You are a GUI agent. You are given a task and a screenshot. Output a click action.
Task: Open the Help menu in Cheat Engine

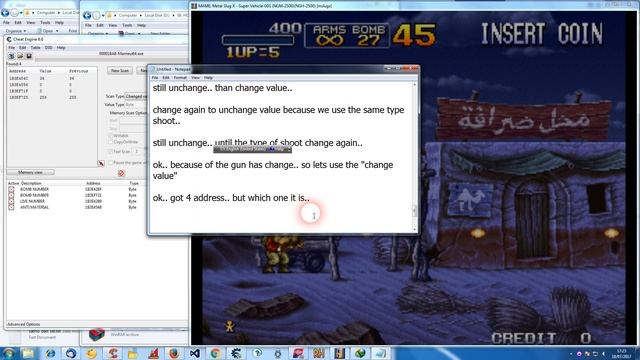(x=61, y=48)
